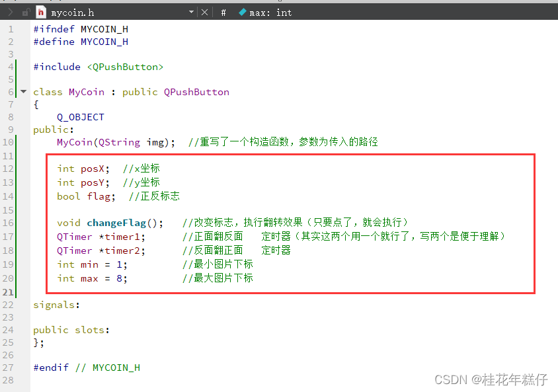Click the '#define MYCOIN_H' line
The height and width of the screenshot is (392, 558).
[81, 42]
